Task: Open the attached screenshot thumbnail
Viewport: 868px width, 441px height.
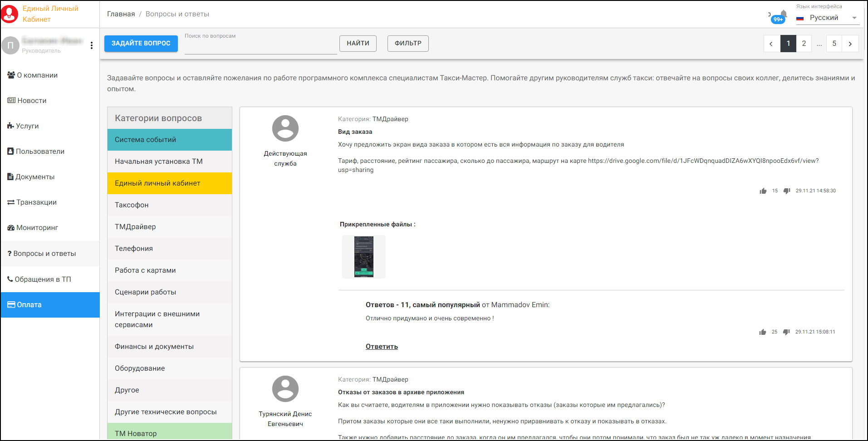Action: click(363, 257)
